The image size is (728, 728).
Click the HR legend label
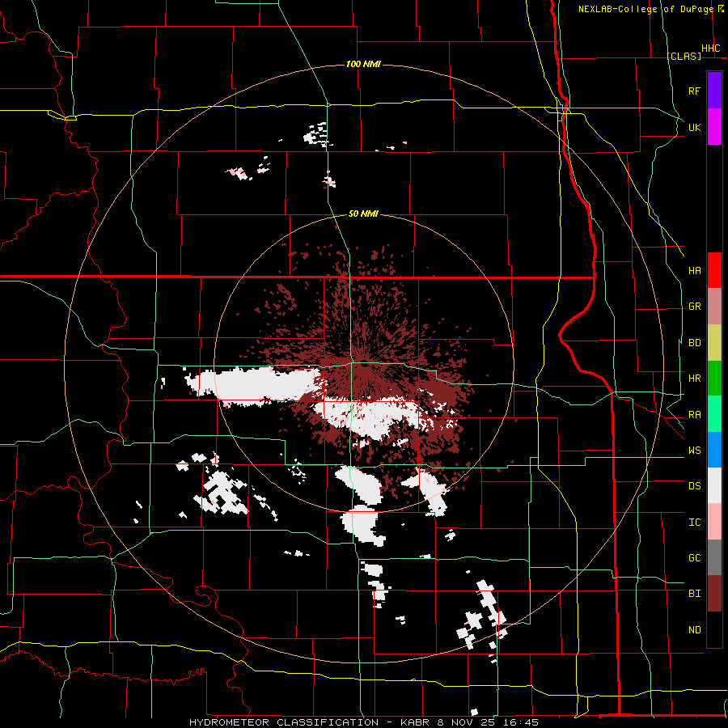pyautogui.click(x=694, y=379)
